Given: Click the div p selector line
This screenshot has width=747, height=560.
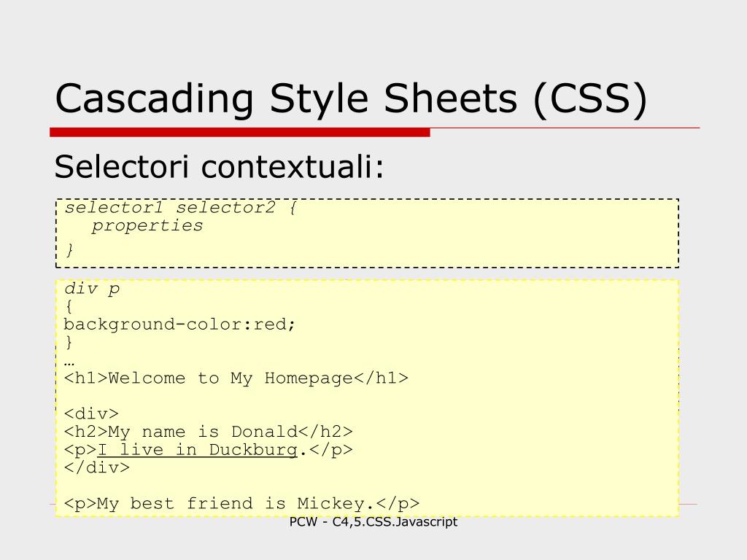Looking at the screenshot, I should click(x=91, y=289).
